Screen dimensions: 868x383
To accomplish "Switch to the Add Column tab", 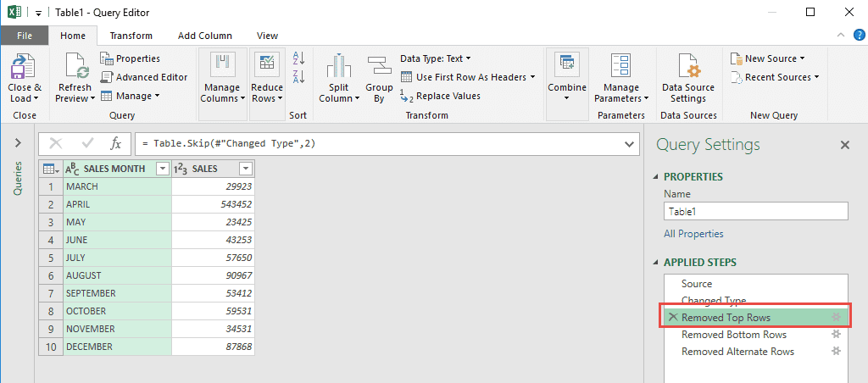I will [205, 36].
